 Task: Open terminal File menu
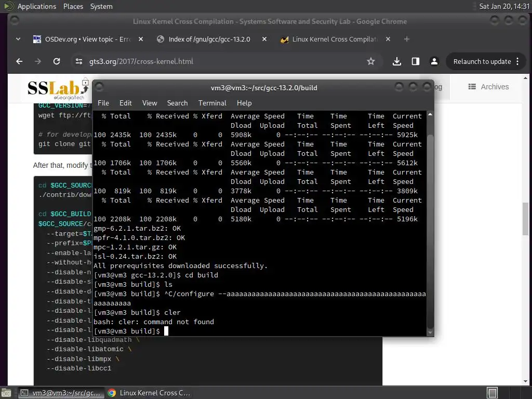(103, 103)
